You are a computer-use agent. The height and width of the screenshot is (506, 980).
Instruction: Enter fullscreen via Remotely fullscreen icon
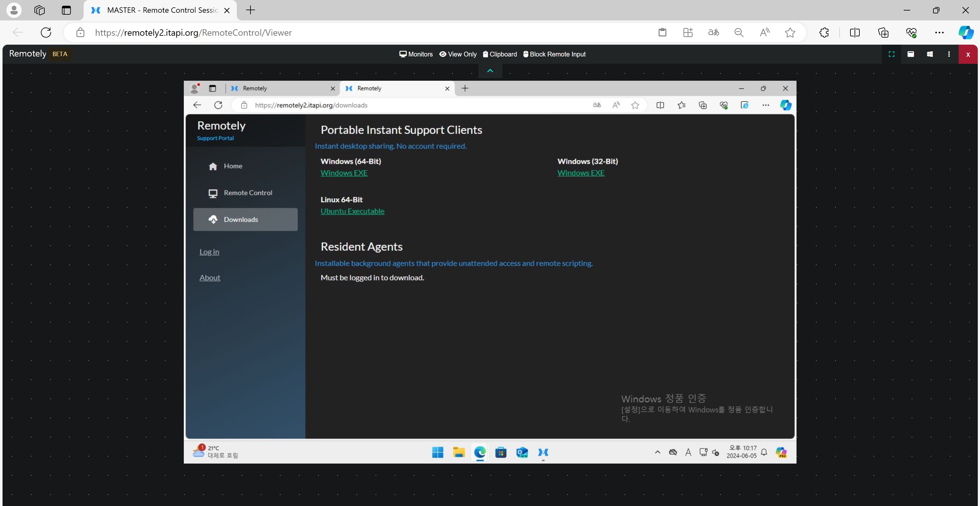pyautogui.click(x=891, y=54)
